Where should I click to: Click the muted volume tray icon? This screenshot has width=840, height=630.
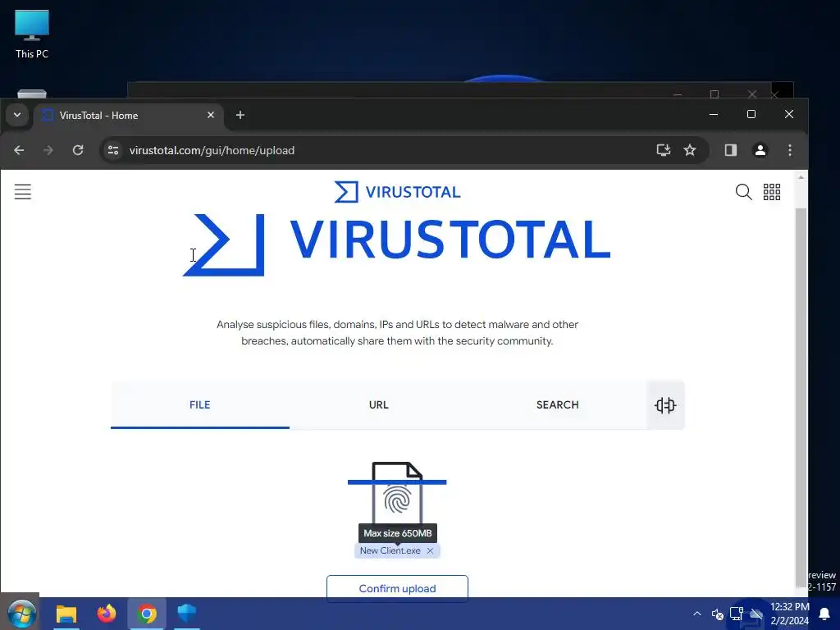(717, 614)
